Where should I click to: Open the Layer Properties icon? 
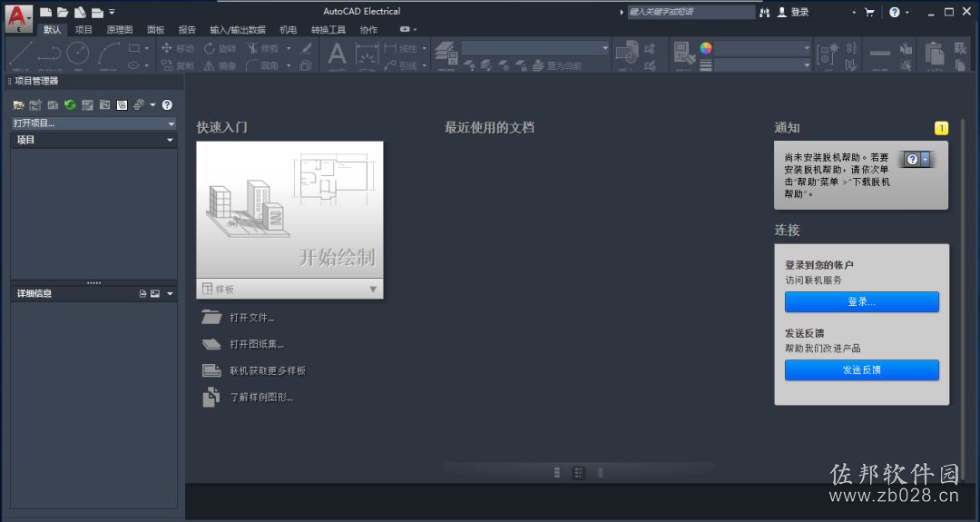pos(446,53)
